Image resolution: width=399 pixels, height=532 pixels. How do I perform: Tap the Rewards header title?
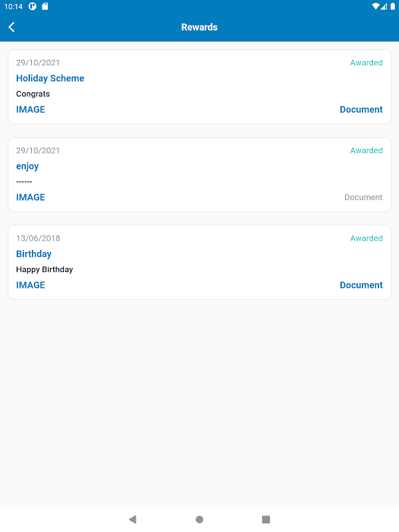[199, 27]
